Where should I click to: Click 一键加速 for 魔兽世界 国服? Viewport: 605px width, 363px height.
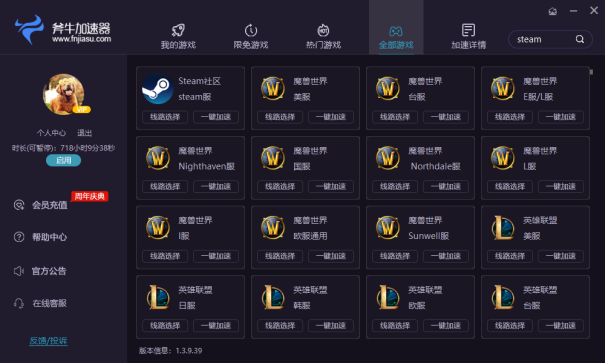click(331, 187)
